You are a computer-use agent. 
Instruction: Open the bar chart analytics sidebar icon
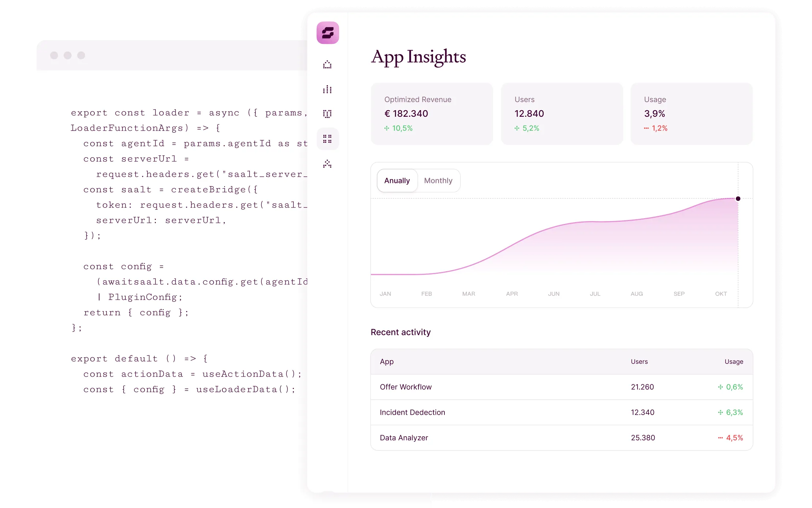[327, 89]
